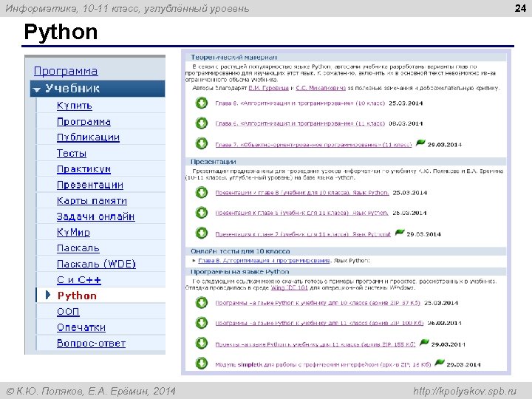Go to Публикации page
The image size is (532, 399).
coord(88,137)
